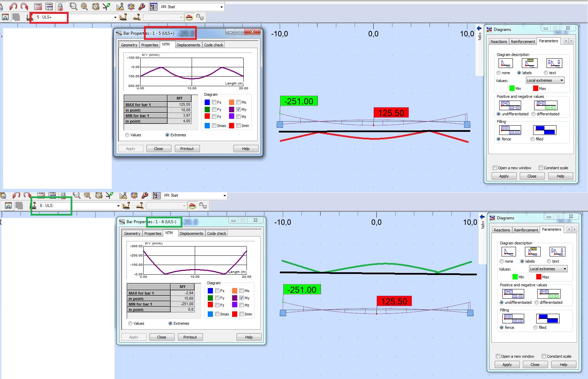Open the Reactions tab in the Diagrams panel
This screenshot has height=379, width=588.
pos(498,41)
